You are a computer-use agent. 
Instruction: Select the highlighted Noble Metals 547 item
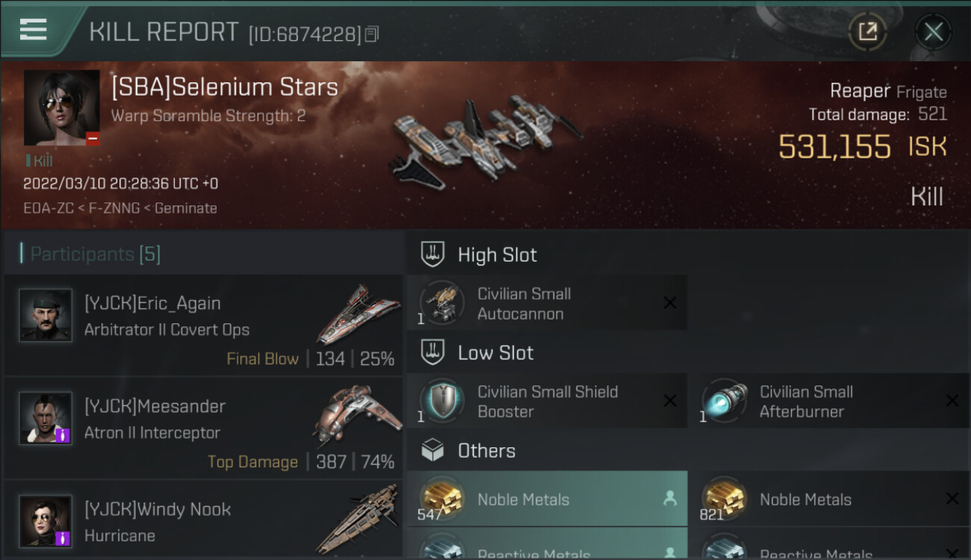pyautogui.click(x=546, y=500)
